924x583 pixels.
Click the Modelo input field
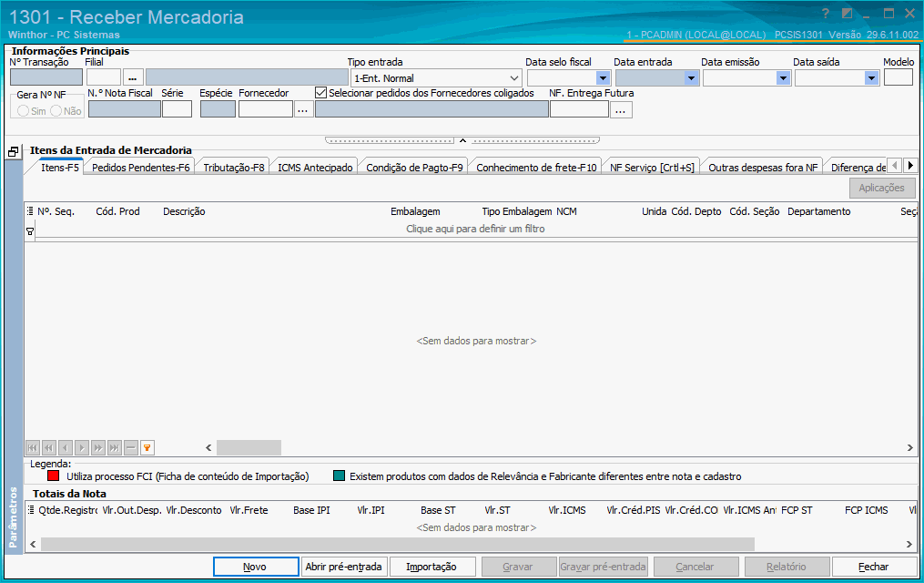899,77
